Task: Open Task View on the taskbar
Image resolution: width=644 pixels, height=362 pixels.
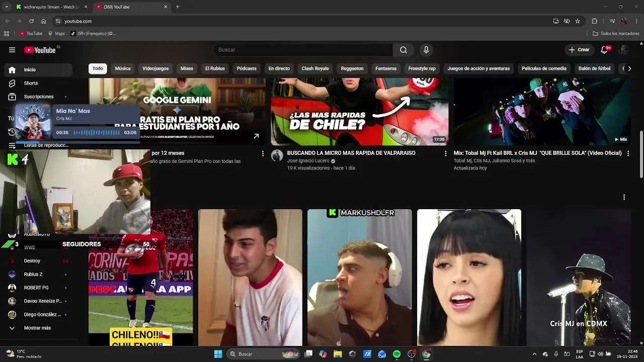Action: point(308,354)
